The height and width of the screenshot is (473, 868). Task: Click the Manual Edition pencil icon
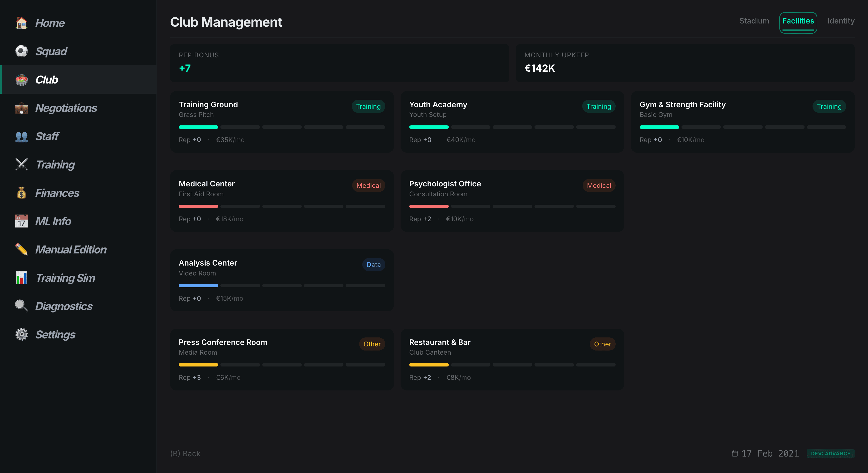(x=22, y=249)
